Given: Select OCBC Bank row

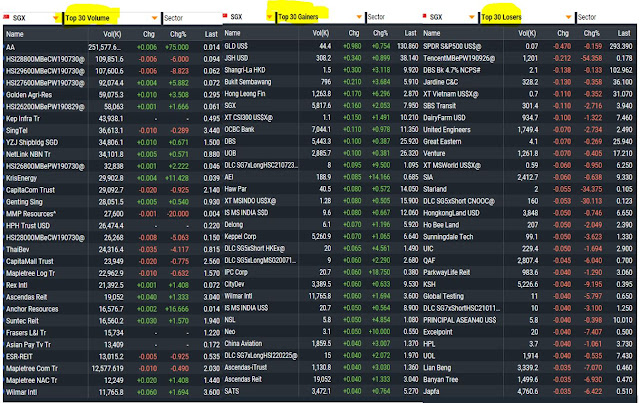Looking at the screenshot, I should coord(322,129).
